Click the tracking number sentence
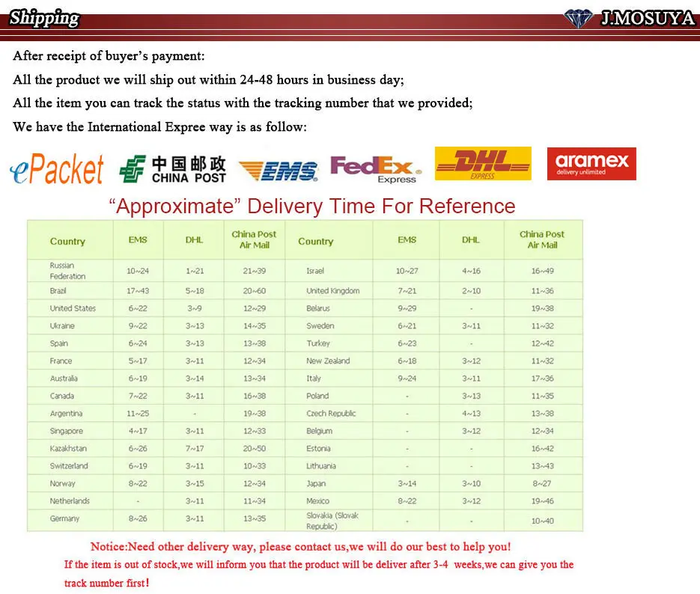Screen dimensions: 700x594 pos(243,103)
